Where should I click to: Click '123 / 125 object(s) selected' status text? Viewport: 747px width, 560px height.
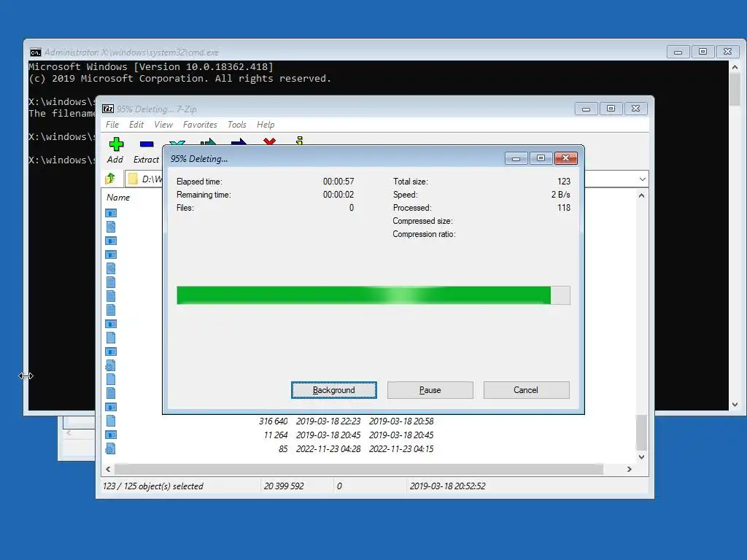pyautogui.click(x=153, y=486)
